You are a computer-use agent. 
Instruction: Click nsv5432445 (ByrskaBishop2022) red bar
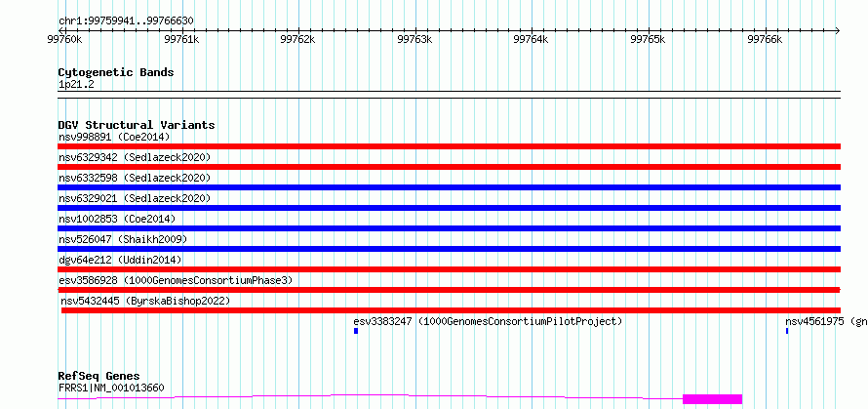[x=451, y=310]
